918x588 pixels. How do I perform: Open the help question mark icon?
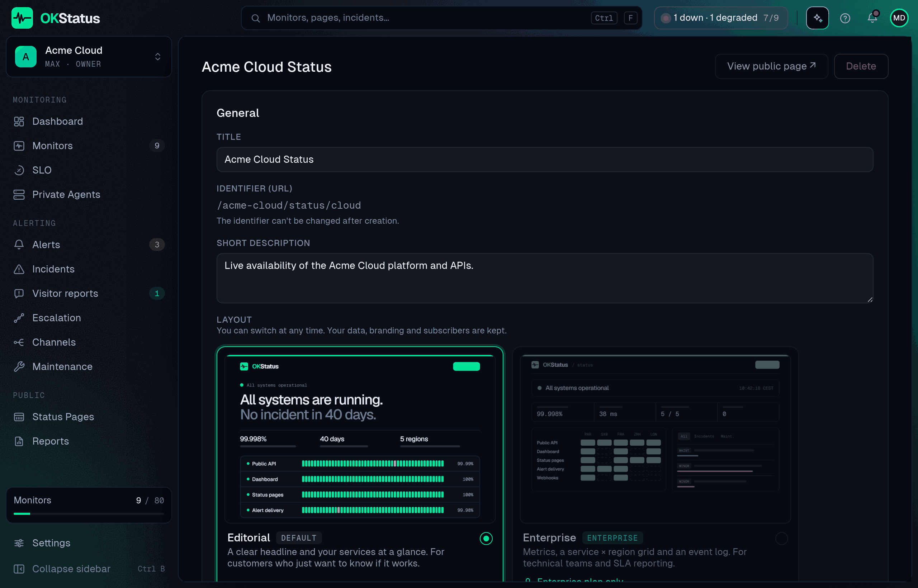pos(845,18)
